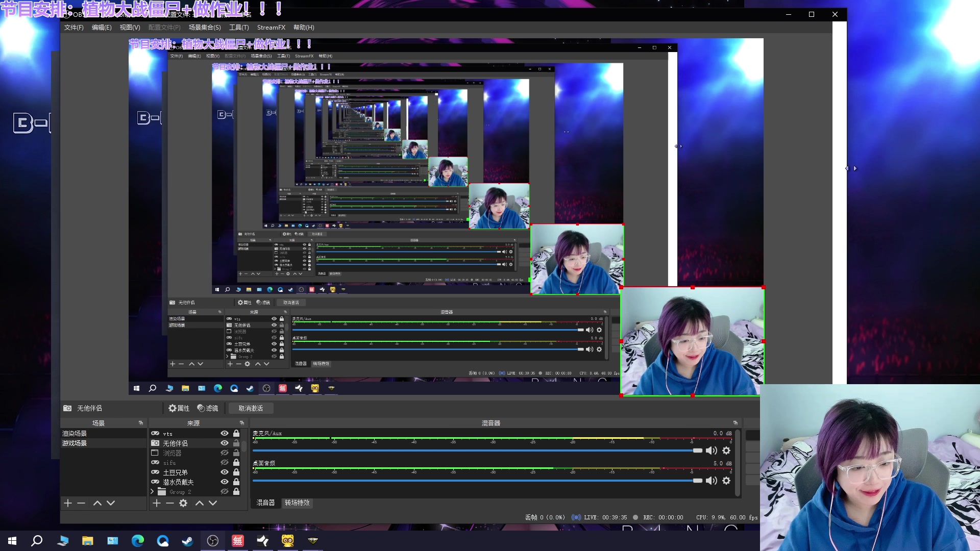Unlock the 潜水员戴夫 source lock

[236, 482]
